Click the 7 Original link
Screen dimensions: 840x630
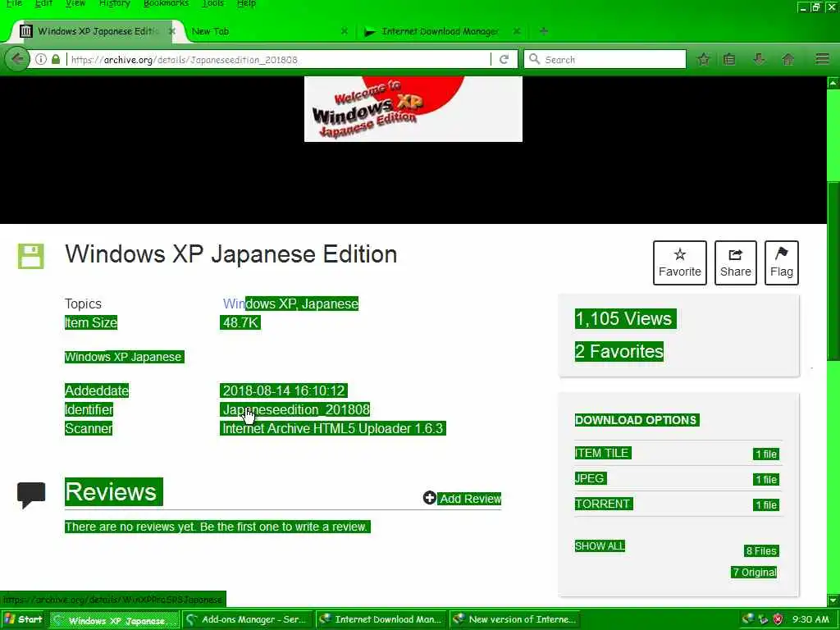(x=755, y=572)
